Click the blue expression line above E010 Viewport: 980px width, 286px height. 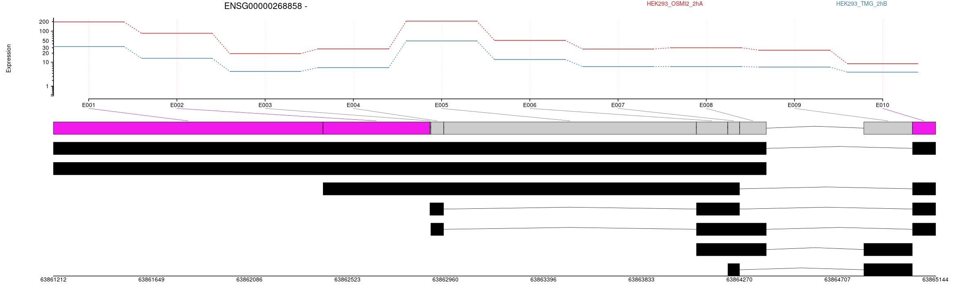point(882,72)
